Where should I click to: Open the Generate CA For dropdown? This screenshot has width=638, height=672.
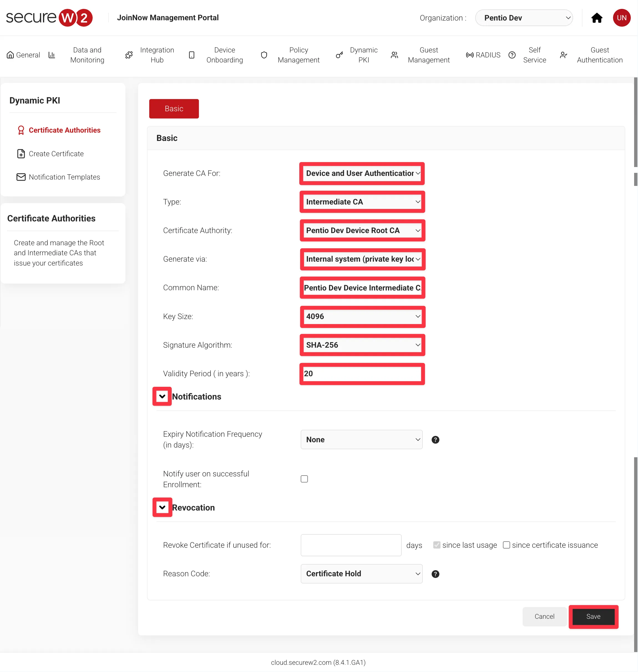362,173
